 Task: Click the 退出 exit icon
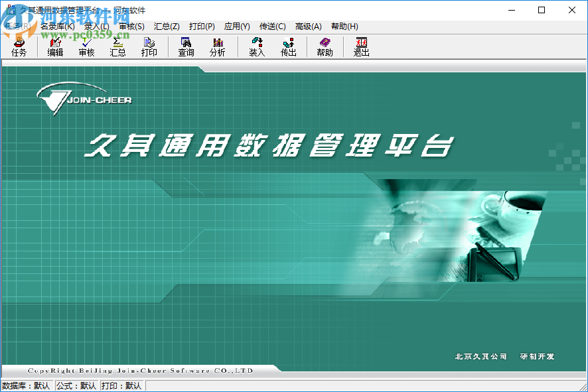click(361, 47)
